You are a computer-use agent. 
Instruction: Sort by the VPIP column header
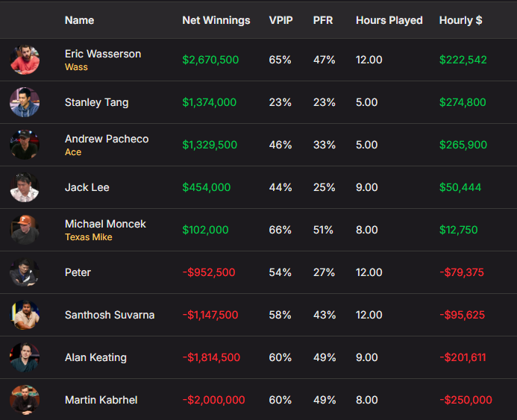point(281,20)
